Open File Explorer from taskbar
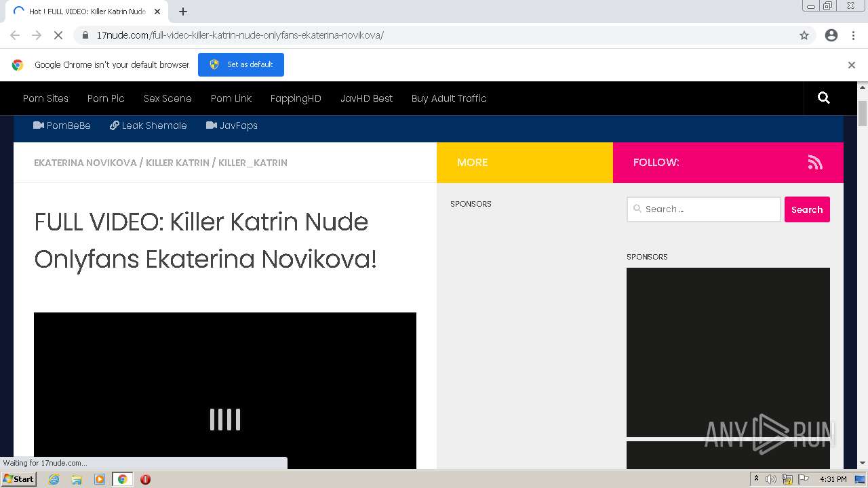 [77, 479]
